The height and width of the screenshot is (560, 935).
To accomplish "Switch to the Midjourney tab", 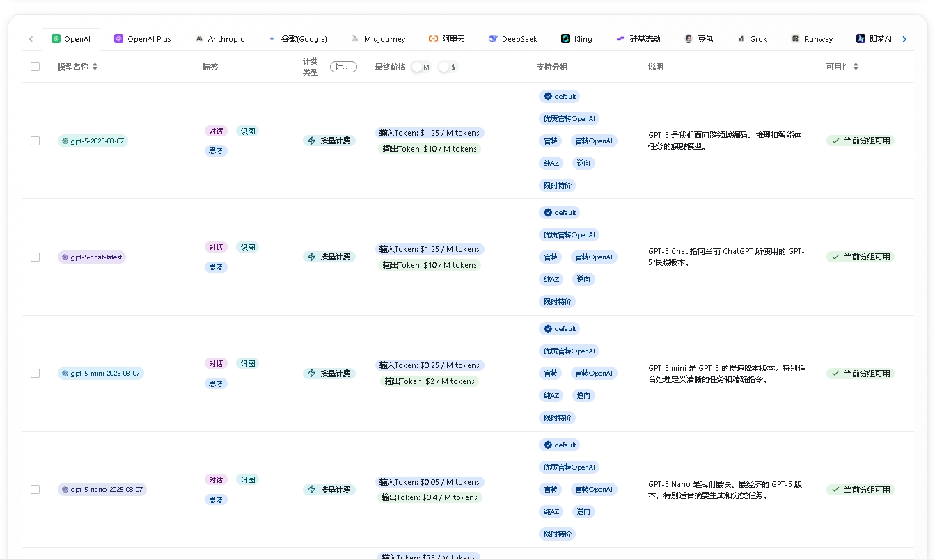I will click(378, 39).
